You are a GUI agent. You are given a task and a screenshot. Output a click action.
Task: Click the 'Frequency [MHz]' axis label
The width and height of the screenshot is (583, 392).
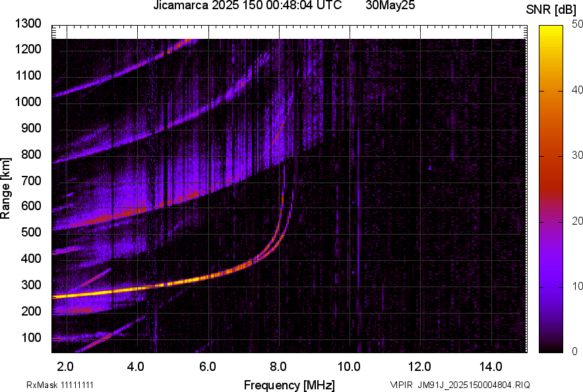290,385
